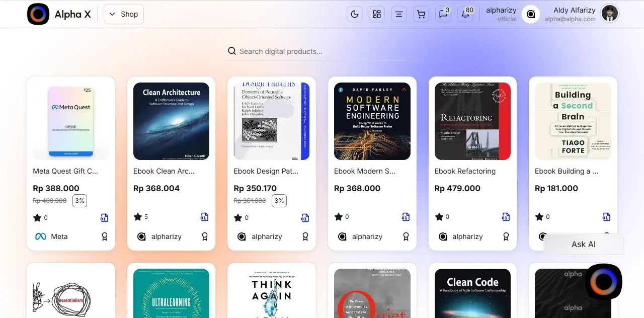Open Ebook Building a Second Brain cover
This screenshot has height=318, width=644.
point(573,121)
